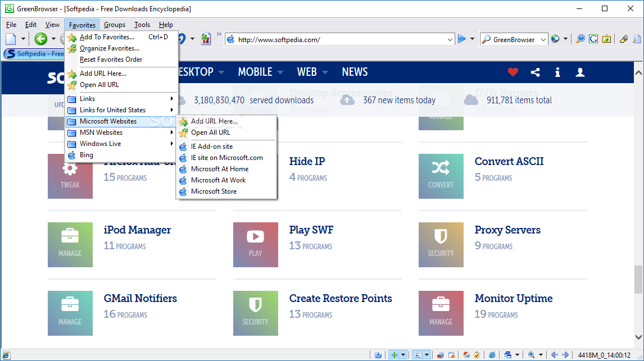Screen dimensions: 644x361
Task: Open the Convert ASCII category link
Action: click(509, 161)
